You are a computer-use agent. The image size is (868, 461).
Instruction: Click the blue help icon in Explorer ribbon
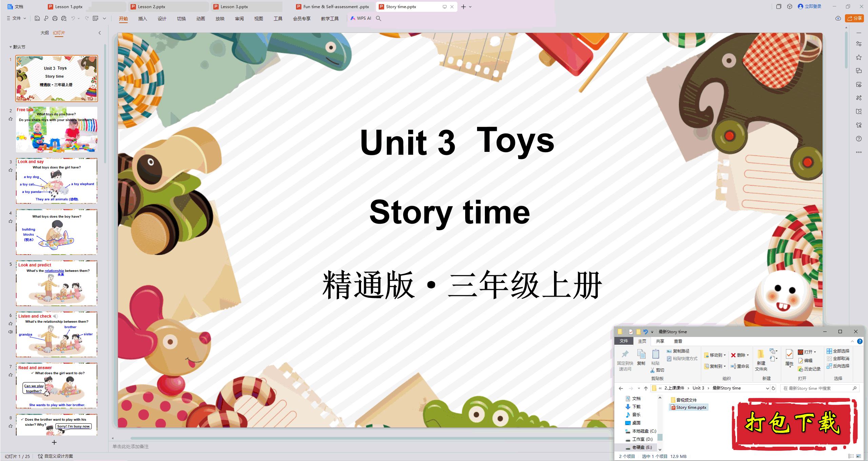tap(860, 341)
